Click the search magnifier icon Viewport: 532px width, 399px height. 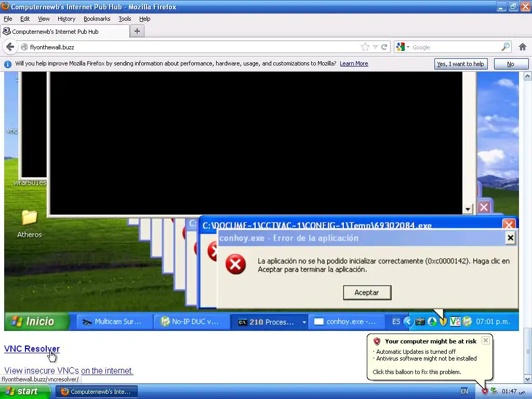505,47
